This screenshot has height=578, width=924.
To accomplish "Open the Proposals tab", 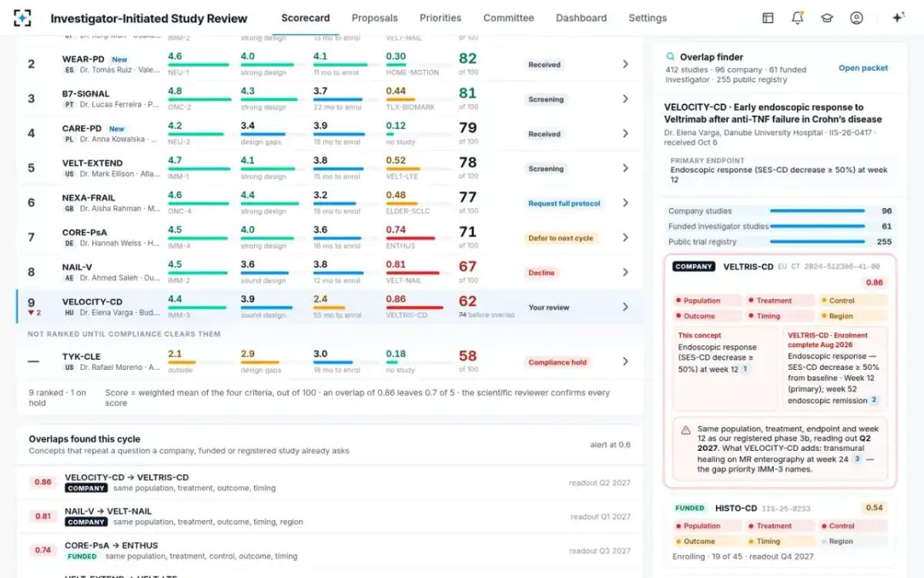I will coord(375,18).
